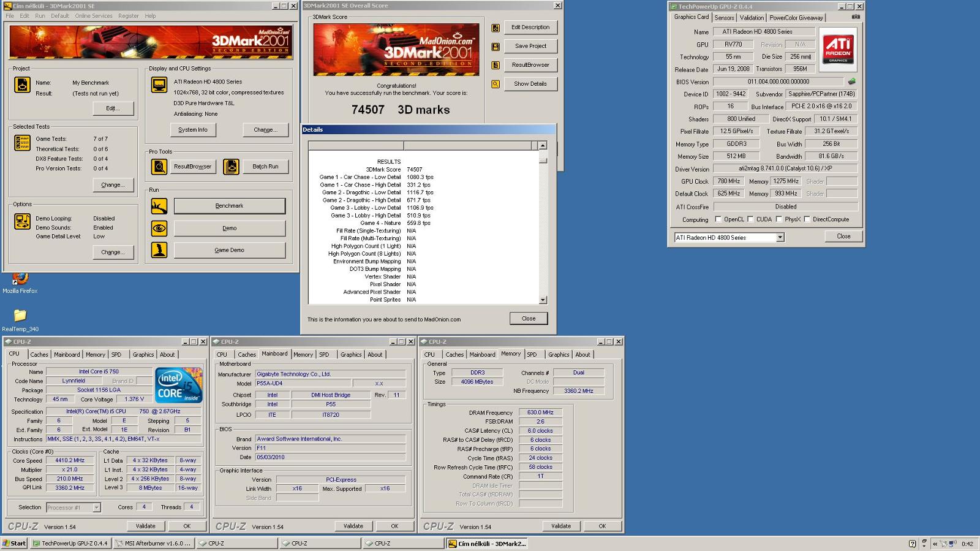Toggle the OpenCL checkbox in GPU-Z

[x=718, y=219]
